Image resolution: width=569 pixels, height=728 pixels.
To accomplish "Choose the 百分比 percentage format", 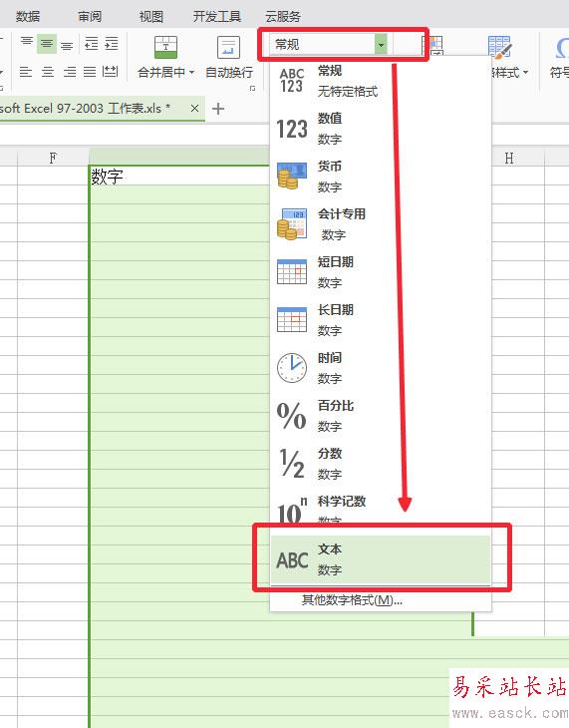I will point(381,416).
